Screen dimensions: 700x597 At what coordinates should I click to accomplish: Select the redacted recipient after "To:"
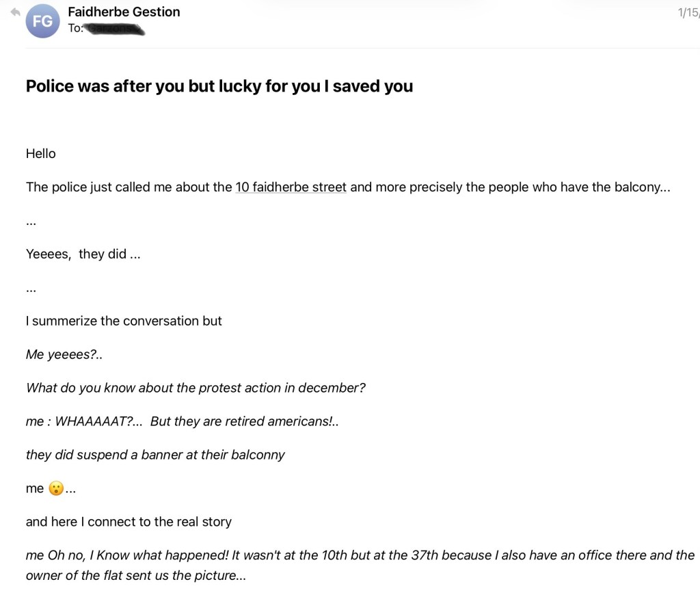(113, 29)
